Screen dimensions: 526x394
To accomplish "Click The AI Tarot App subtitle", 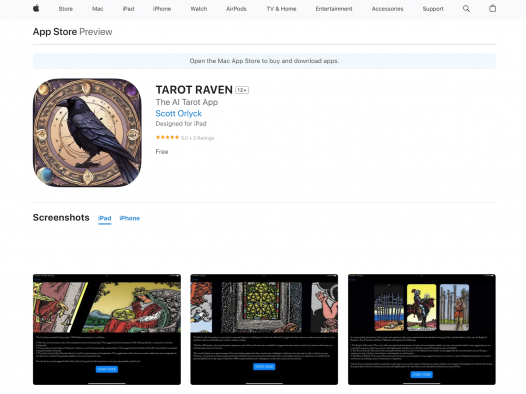I will 187,102.
